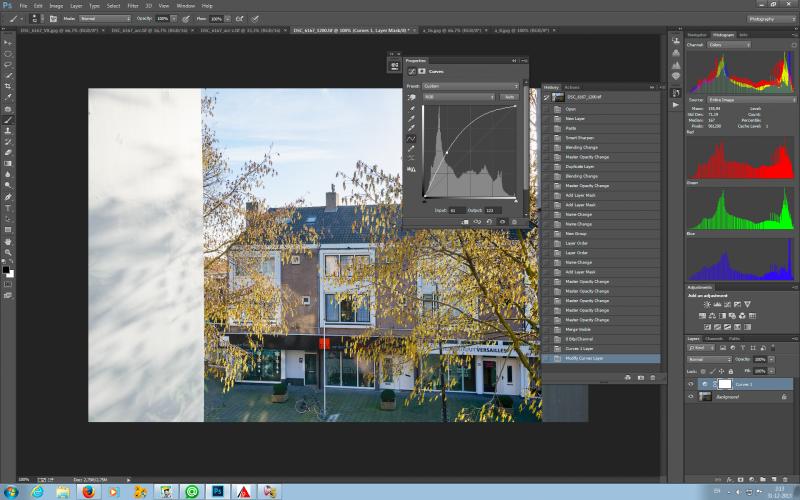The width and height of the screenshot is (800, 500).
Task: Open the Window menu
Action: pyautogui.click(x=186, y=6)
